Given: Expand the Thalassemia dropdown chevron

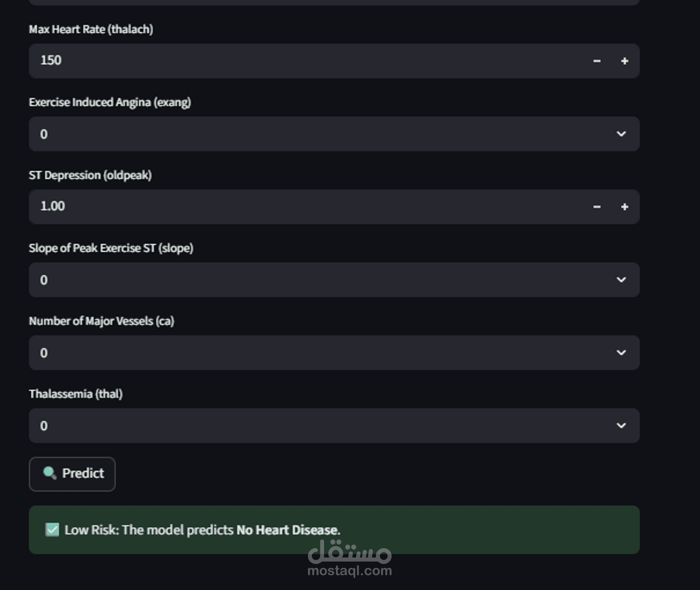Looking at the screenshot, I should coord(621,425).
